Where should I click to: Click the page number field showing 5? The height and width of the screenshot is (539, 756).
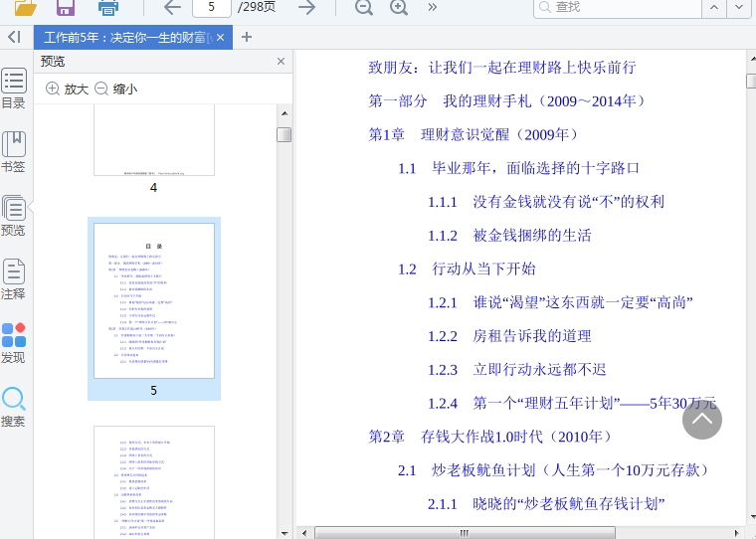point(211,7)
